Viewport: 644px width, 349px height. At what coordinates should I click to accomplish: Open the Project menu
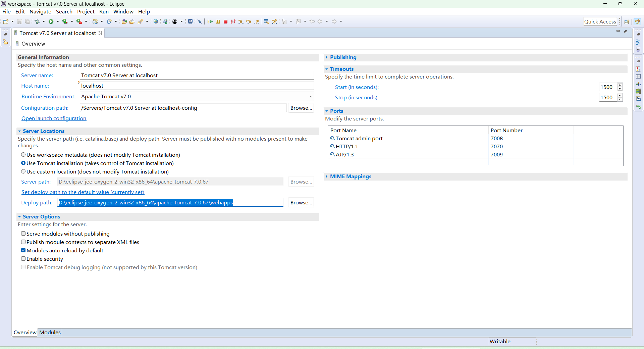point(86,11)
